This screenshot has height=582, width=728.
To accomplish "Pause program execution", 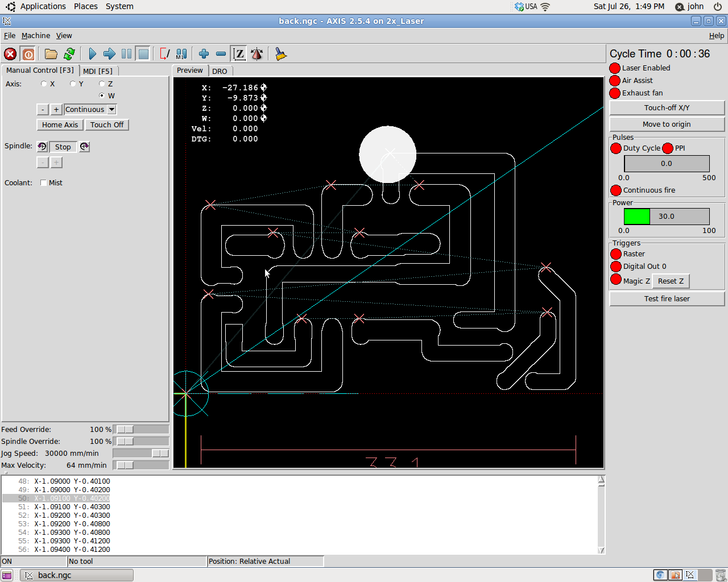I will click(x=126, y=54).
